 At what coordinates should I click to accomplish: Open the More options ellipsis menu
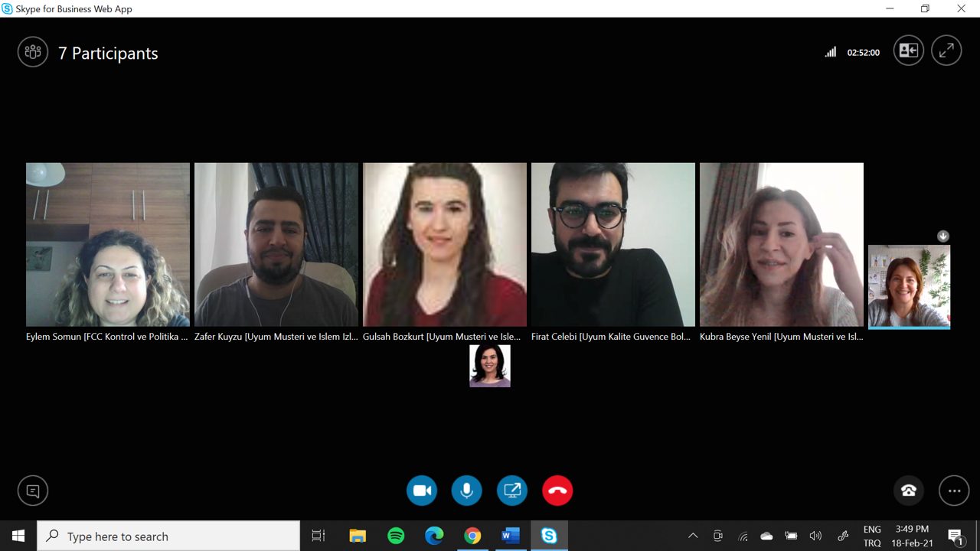(954, 491)
